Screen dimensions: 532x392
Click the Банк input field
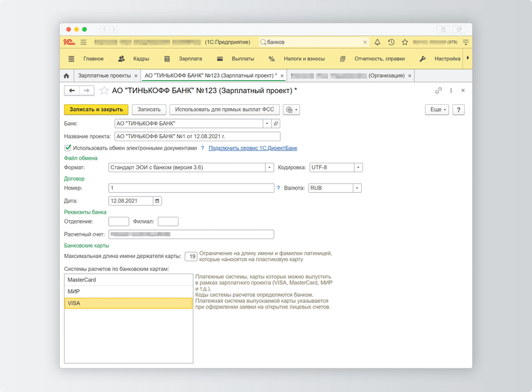point(188,124)
